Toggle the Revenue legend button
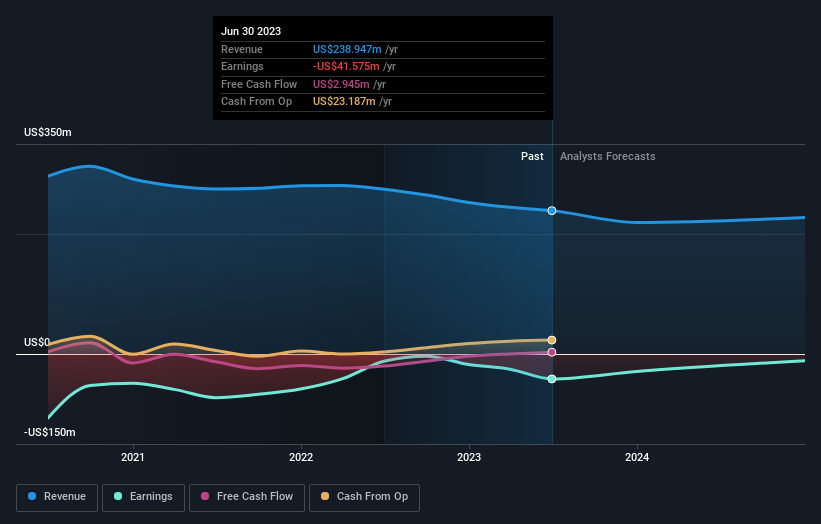821x524 pixels. pos(57,497)
